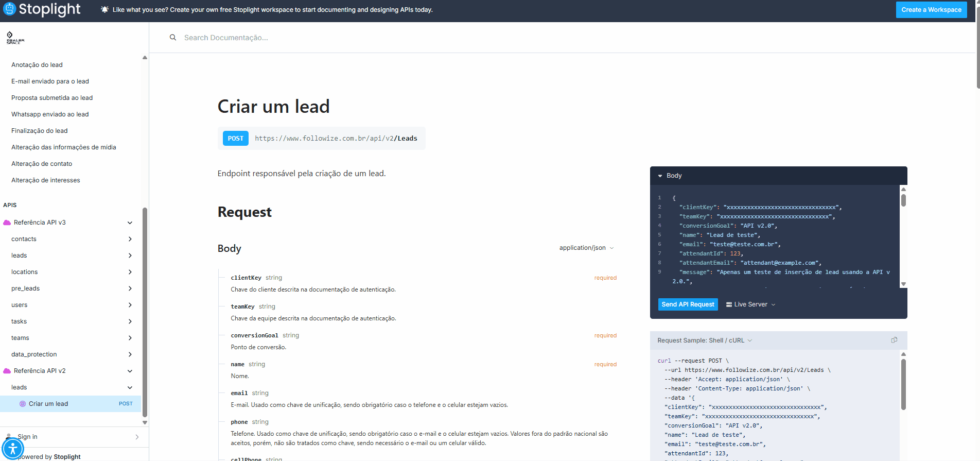Image resolution: width=980 pixels, height=461 pixels.
Task: Collapse the Body example panel
Action: click(660, 176)
